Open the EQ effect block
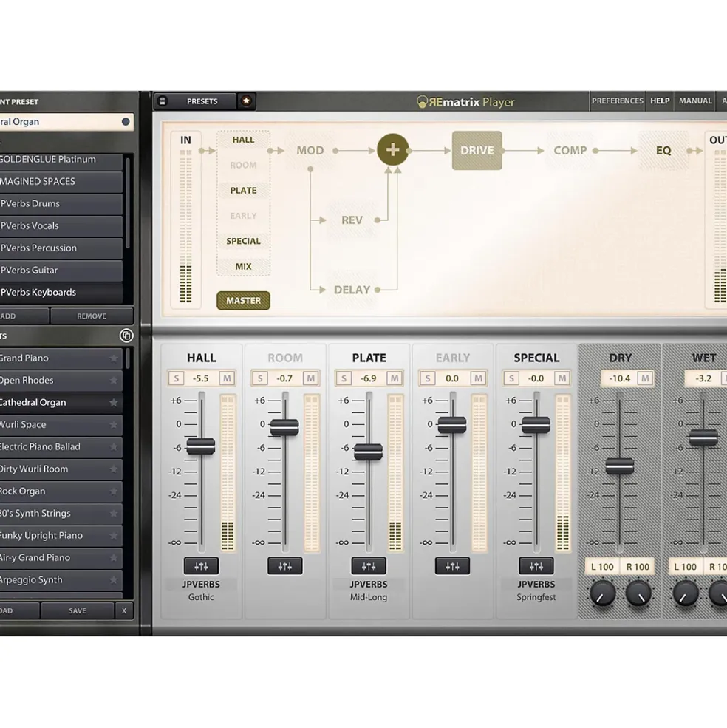Image resolution: width=727 pixels, height=728 pixels. [663, 151]
